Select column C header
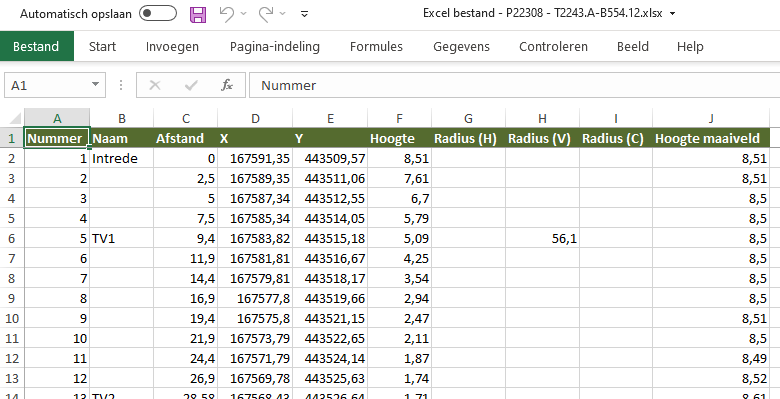Image resolution: width=780 pixels, height=399 pixels. (186, 118)
